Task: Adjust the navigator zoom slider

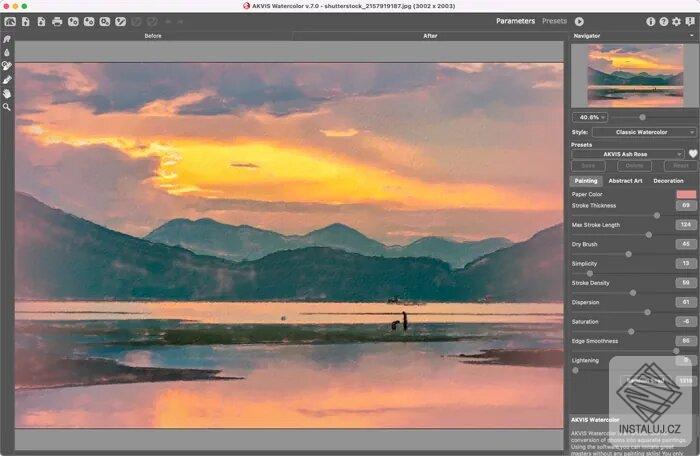Action: click(x=642, y=117)
